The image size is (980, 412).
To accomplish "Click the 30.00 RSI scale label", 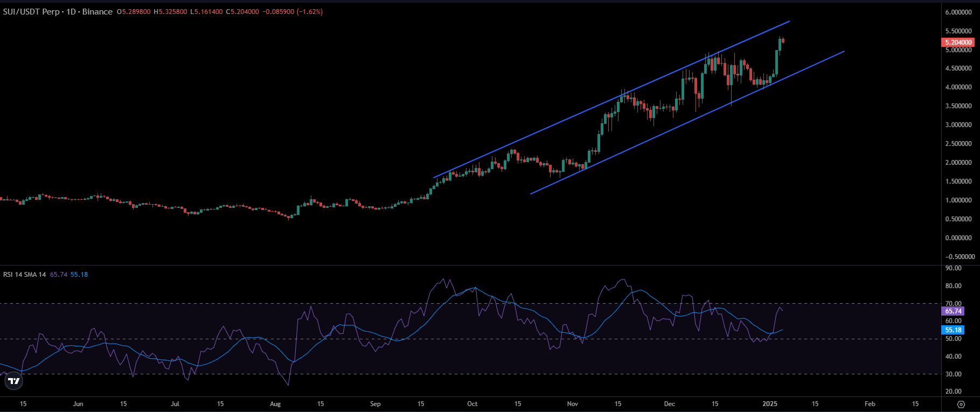I will pyautogui.click(x=953, y=374).
